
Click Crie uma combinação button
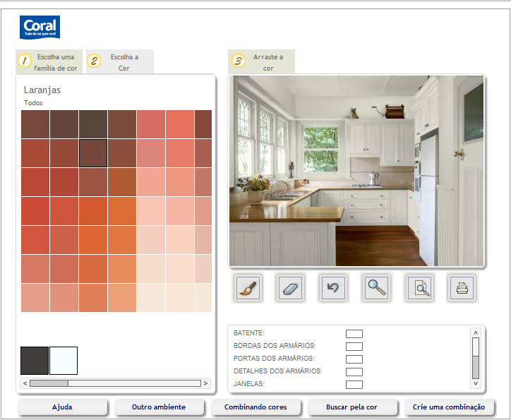coord(449,407)
